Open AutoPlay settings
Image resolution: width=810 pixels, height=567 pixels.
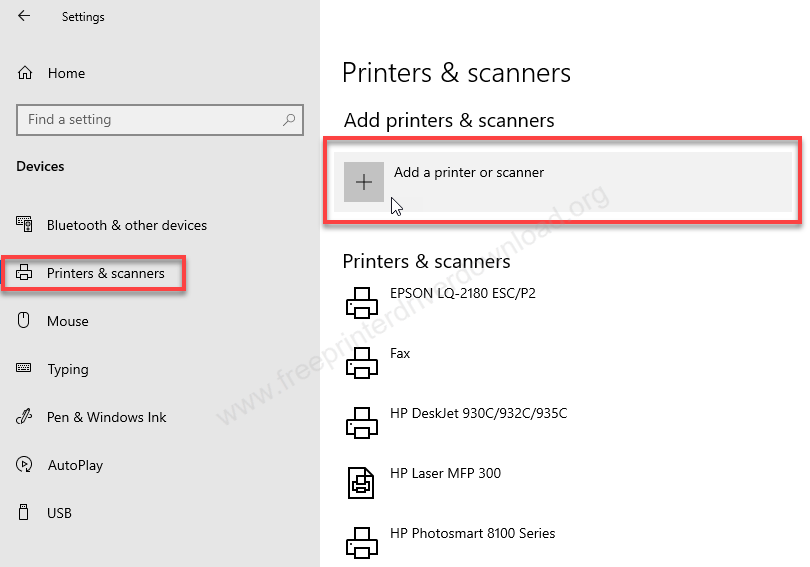pyautogui.click(x=75, y=465)
